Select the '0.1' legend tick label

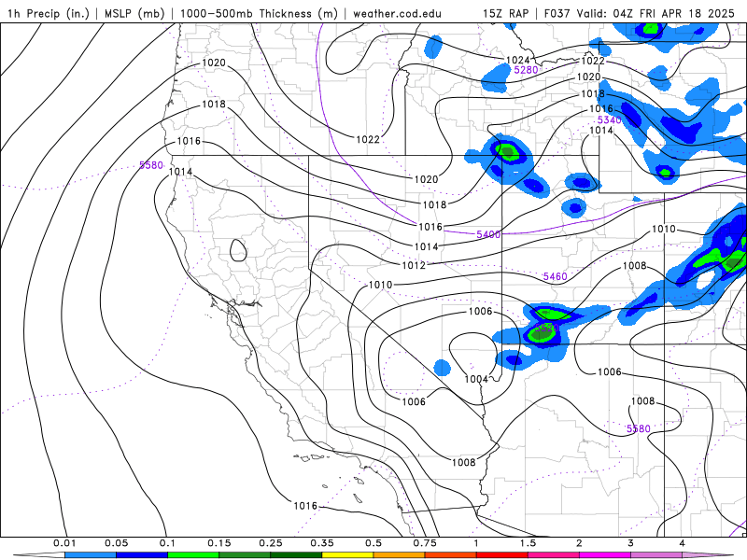[168, 543]
